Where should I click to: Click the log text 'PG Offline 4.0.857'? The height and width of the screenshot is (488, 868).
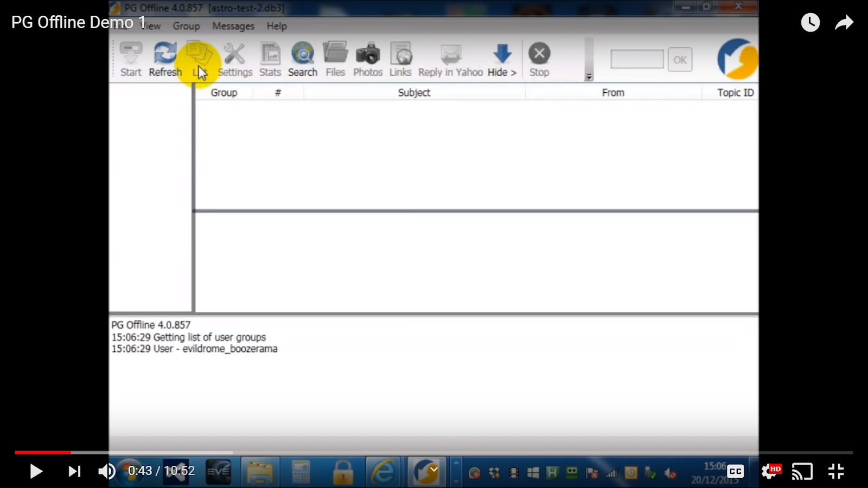(151, 325)
